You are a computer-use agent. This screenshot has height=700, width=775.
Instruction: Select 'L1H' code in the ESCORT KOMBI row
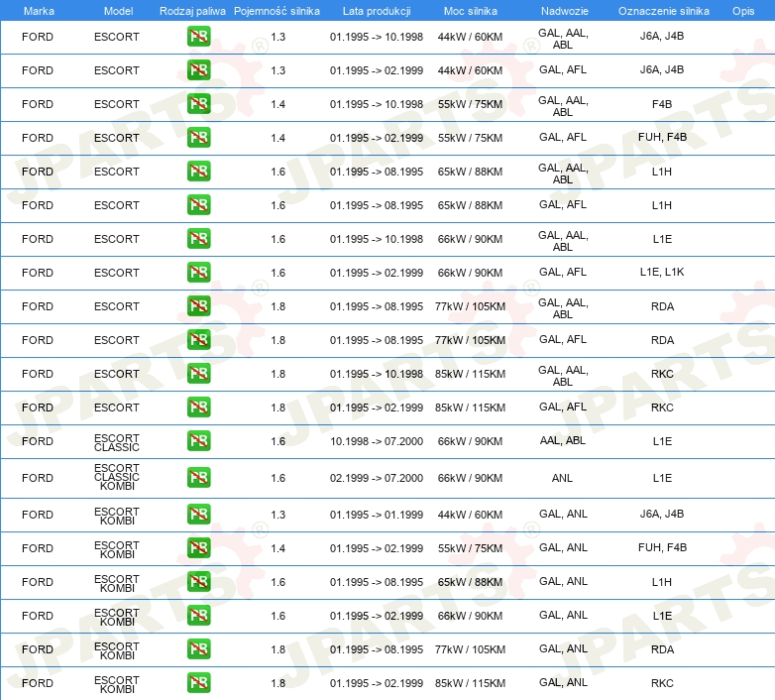click(662, 582)
